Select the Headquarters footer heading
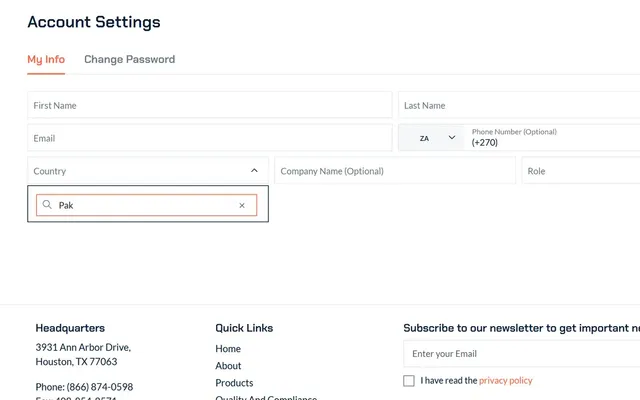The height and width of the screenshot is (400, 640). tap(70, 328)
